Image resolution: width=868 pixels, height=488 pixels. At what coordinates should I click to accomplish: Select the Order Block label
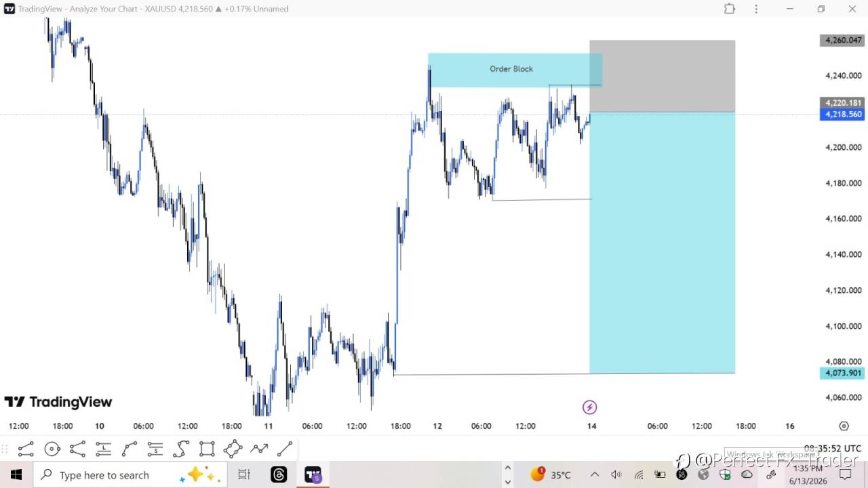point(511,68)
